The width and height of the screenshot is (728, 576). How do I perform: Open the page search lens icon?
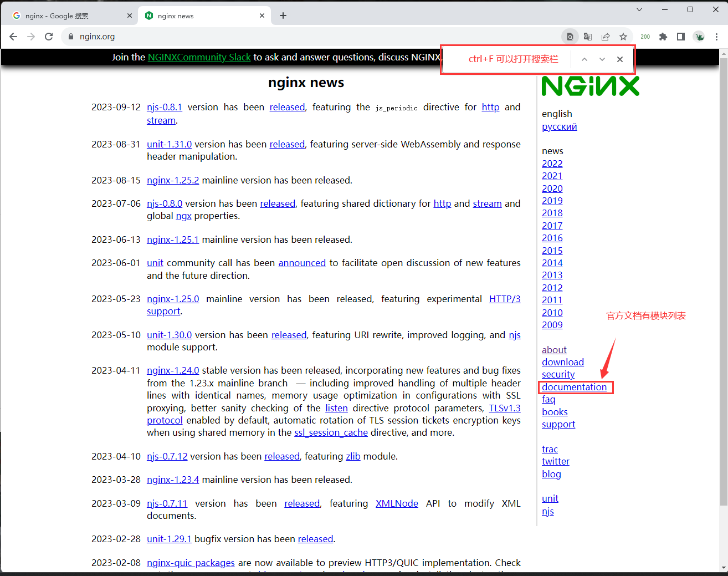570,37
